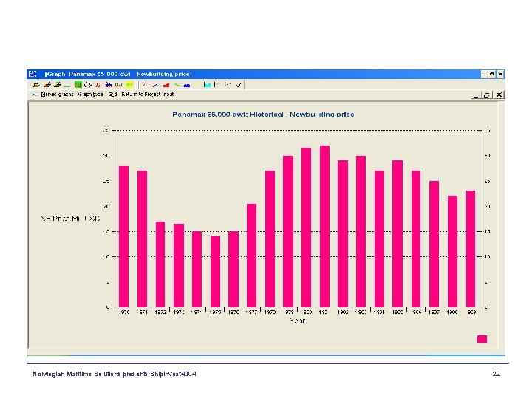This screenshot has height=399, width=532.
Task: Click the first toolbar icon on the left
Action: coord(36,85)
